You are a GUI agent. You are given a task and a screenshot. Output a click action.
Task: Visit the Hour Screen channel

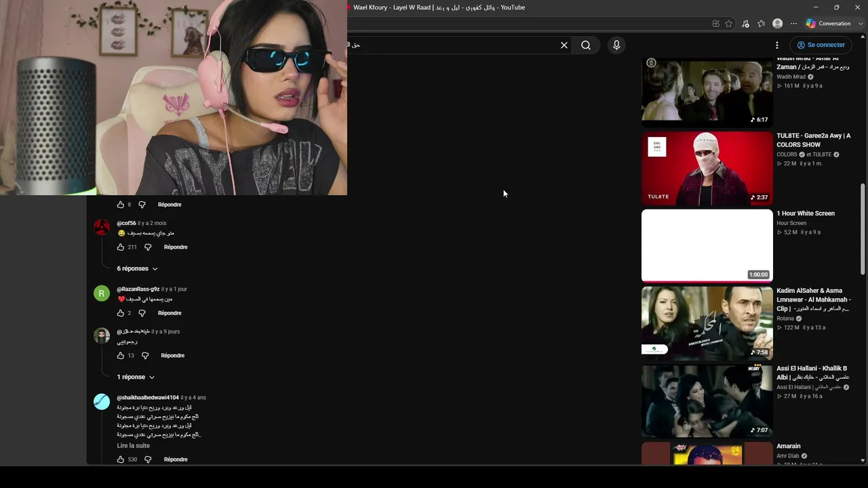791,223
